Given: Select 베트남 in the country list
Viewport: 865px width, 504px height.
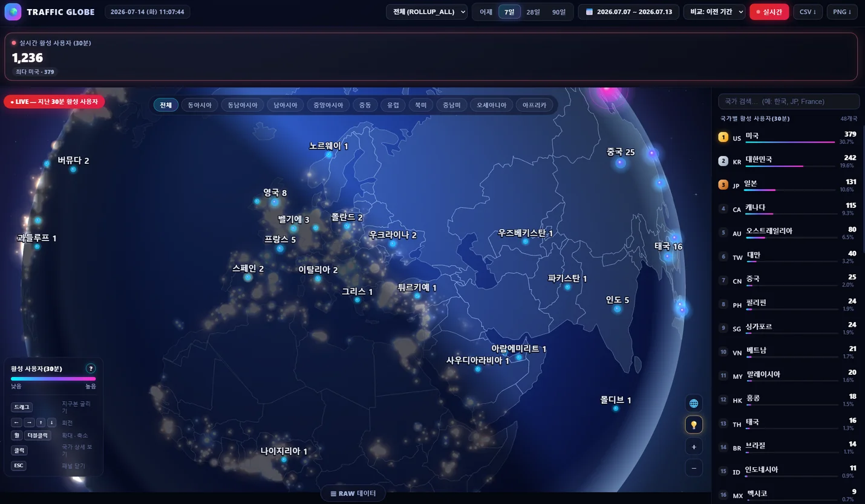Looking at the screenshot, I should click(x=787, y=352).
